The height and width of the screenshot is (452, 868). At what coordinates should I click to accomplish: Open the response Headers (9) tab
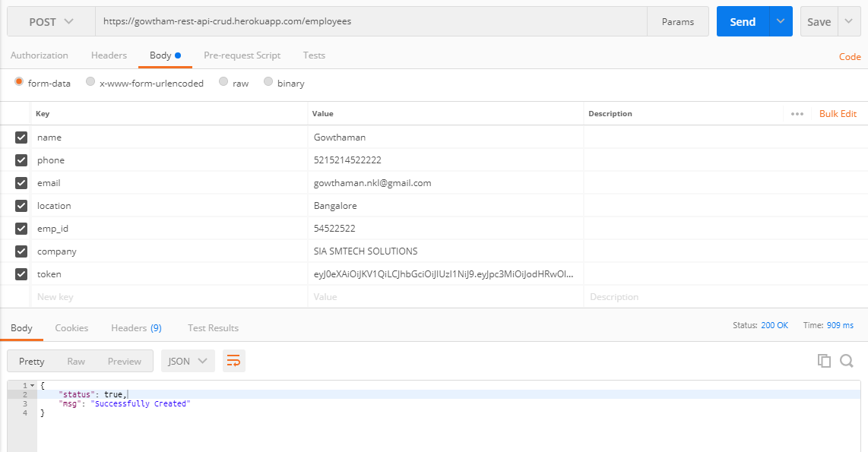coord(136,328)
